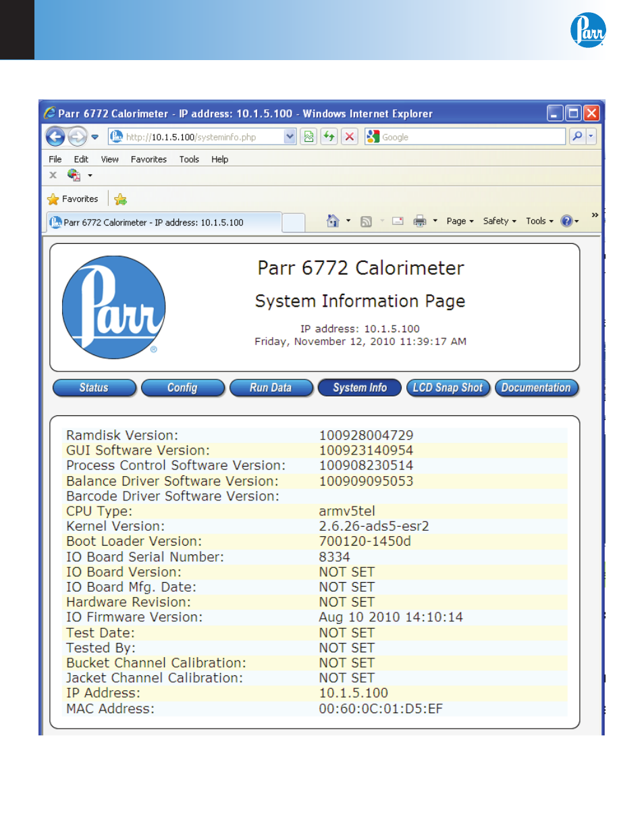Screen dimensions: 644x834
Task: Click the Internet Explorer title bar icon
Action: coord(49,113)
